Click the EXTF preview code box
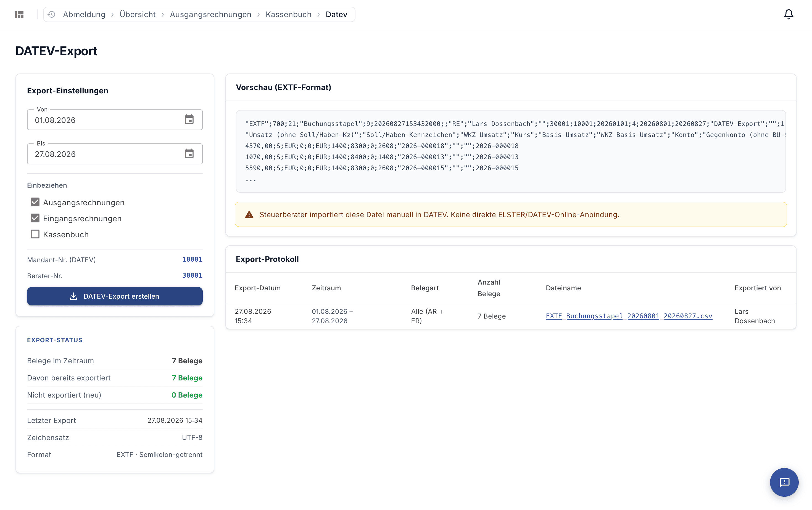 [x=510, y=151]
